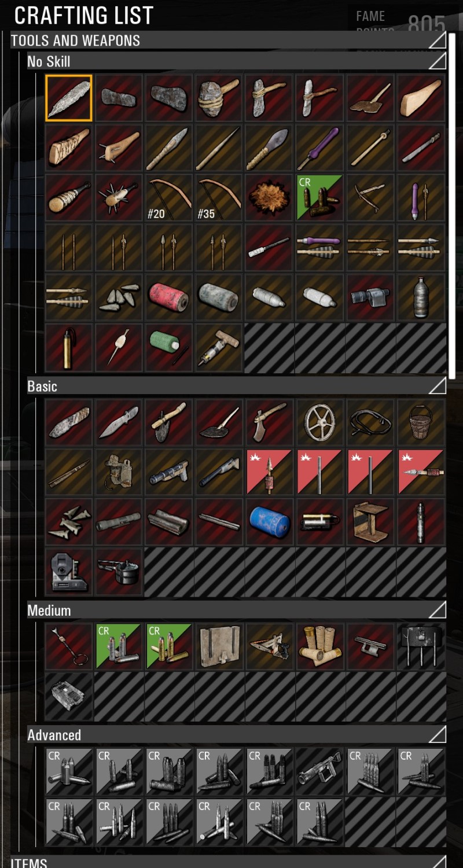Choose the bow marked #20
This screenshot has height=868, width=463.
pyautogui.click(x=169, y=198)
